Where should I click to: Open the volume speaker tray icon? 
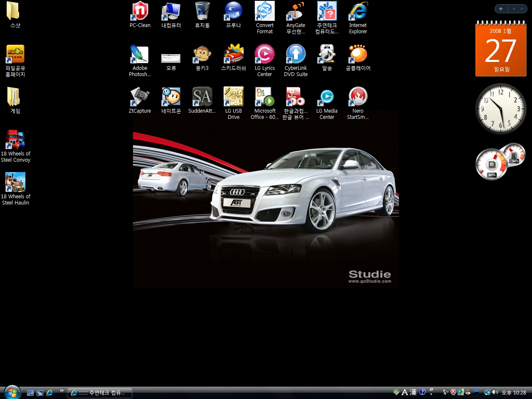(495, 392)
